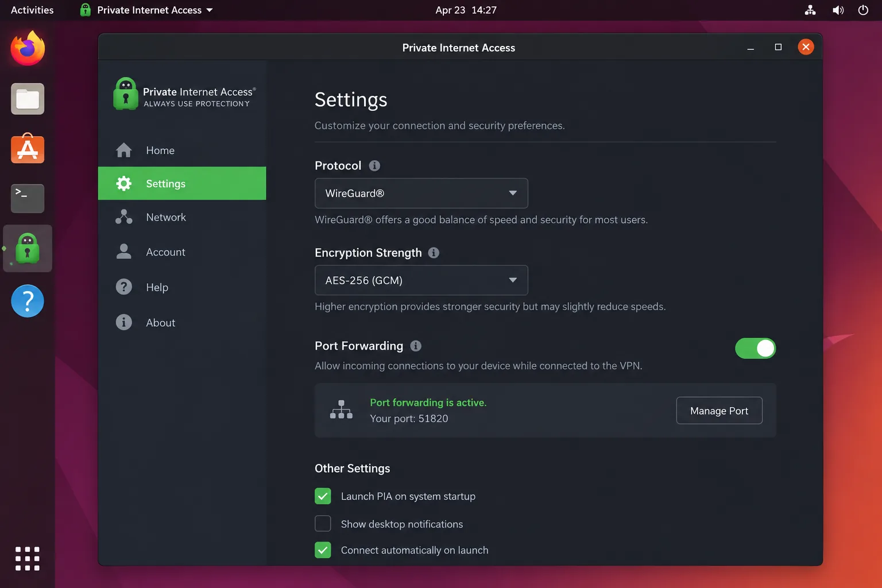Click the network tree icon in port status card
The width and height of the screenshot is (882, 588).
(x=341, y=409)
